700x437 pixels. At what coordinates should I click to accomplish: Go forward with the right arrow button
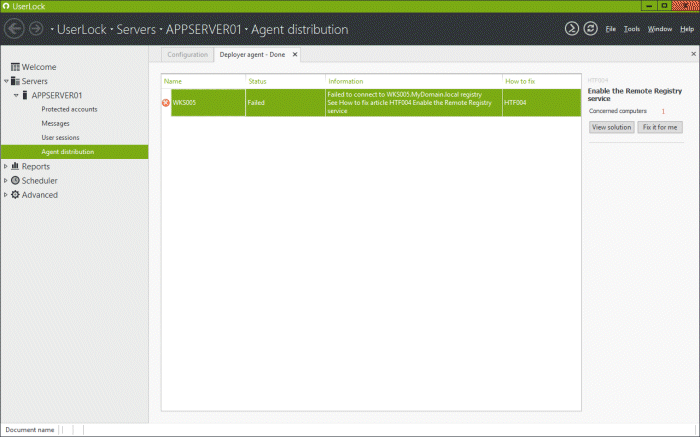[x=36, y=29]
